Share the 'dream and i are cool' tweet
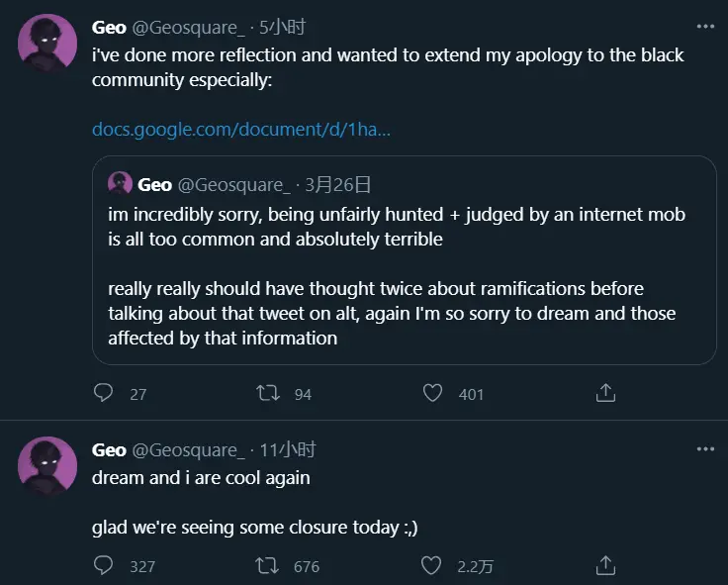 point(605,565)
